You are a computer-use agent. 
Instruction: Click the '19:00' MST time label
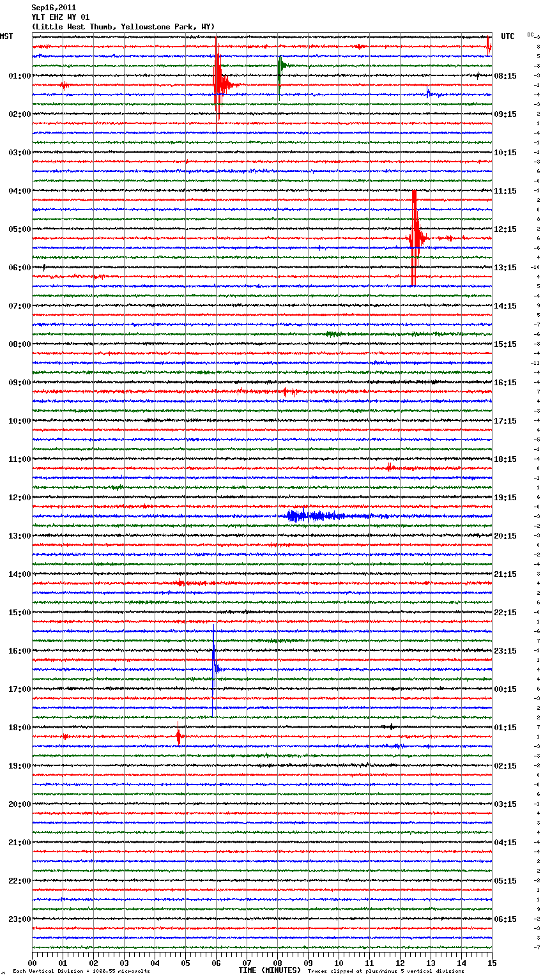click(19, 766)
